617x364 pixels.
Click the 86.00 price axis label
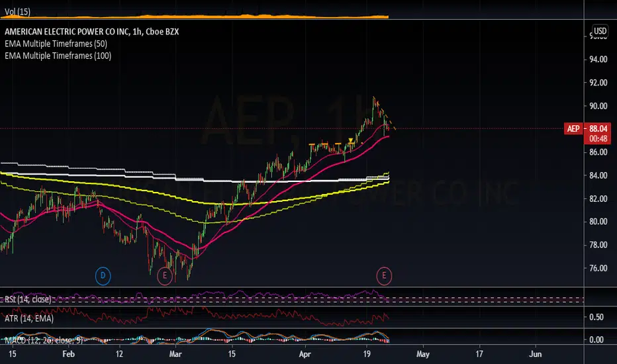[x=598, y=152]
